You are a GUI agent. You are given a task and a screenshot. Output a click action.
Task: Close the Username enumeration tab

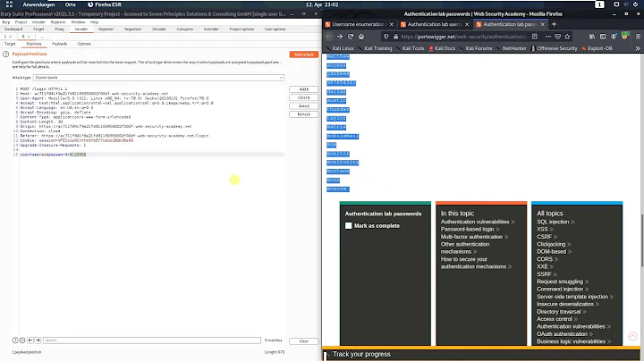[392, 25]
